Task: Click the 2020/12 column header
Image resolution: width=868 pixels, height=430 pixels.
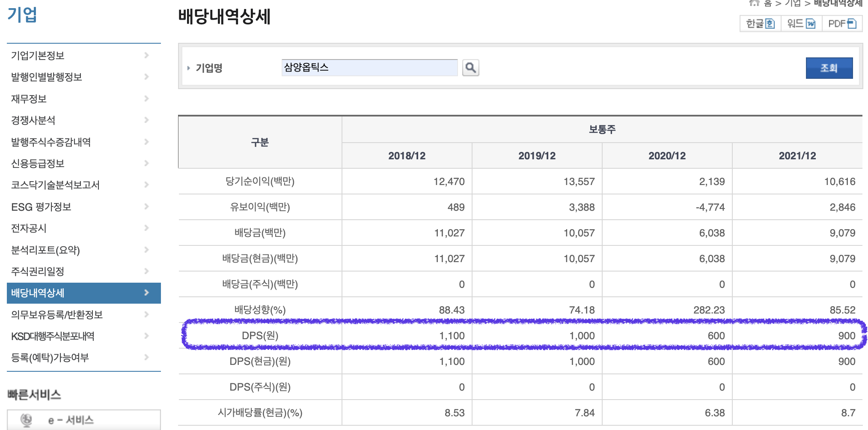Action: tap(667, 155)
